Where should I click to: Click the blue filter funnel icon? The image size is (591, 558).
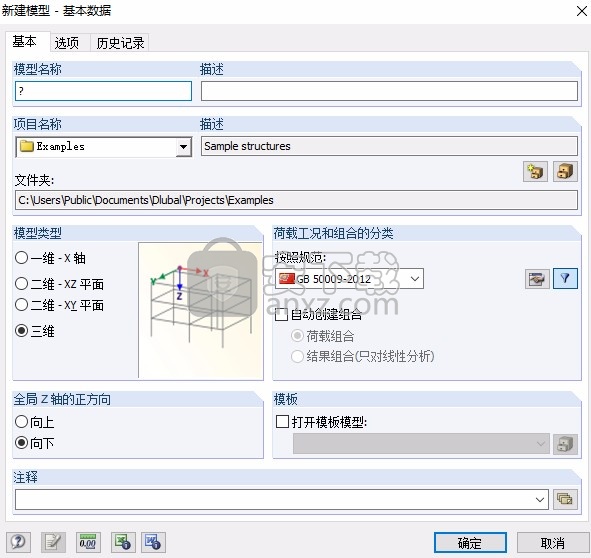(565, 279)
